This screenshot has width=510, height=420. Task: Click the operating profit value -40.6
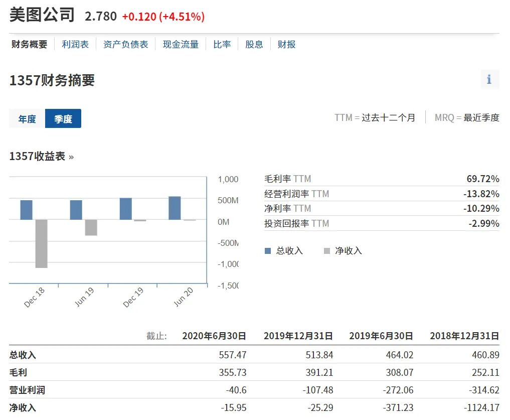(236, 390)
